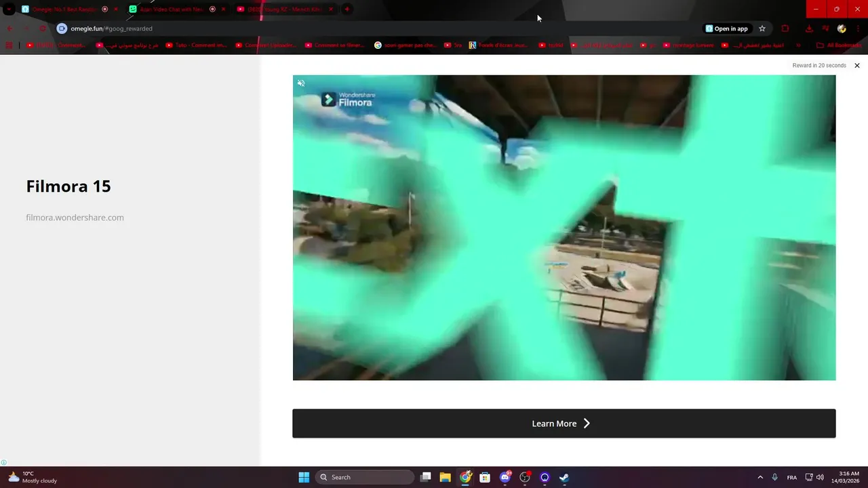868x488 pixels.
Task: Open the filmora.wondershare.com link
Action: [x=75, y=218]
